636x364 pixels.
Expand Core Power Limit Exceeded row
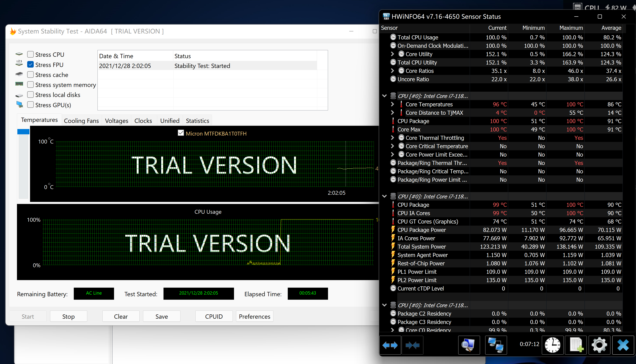[x=392, y=155]
